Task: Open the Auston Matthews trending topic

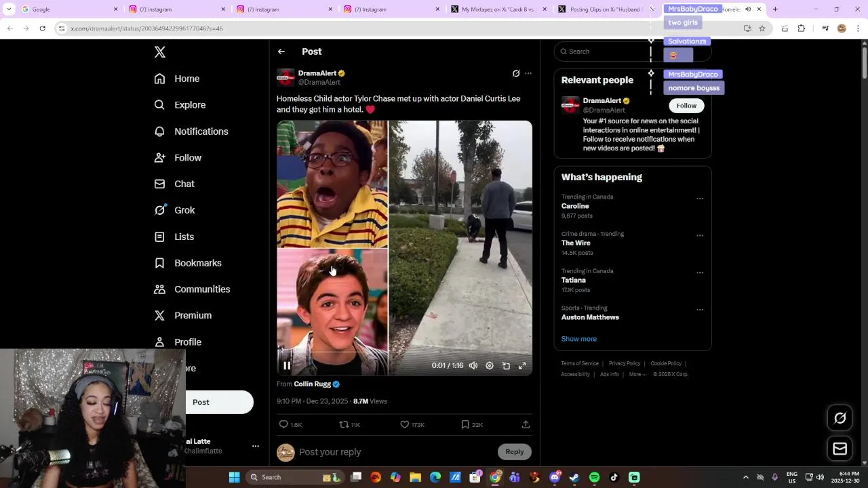Action: (x=590, y=317)
